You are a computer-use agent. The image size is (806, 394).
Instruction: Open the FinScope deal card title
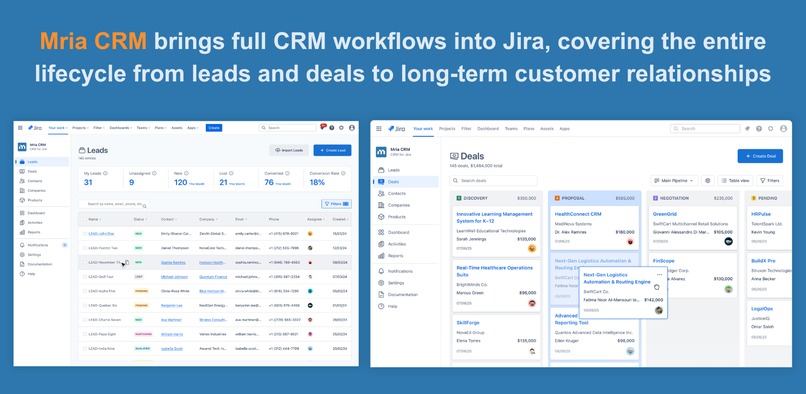pos(664,261)
